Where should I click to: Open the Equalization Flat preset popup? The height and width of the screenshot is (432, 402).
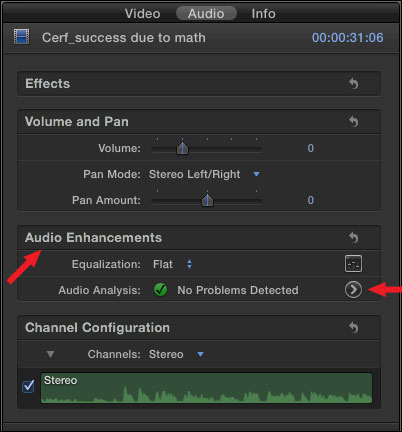tap(172, 264)
